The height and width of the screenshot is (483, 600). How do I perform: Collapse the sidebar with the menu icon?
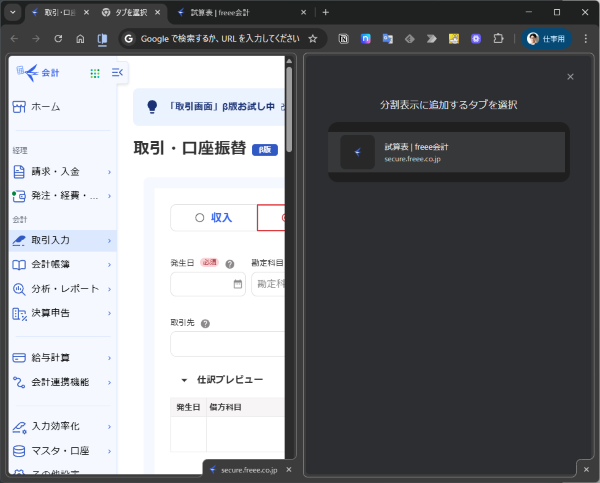(x=117, y=73)
